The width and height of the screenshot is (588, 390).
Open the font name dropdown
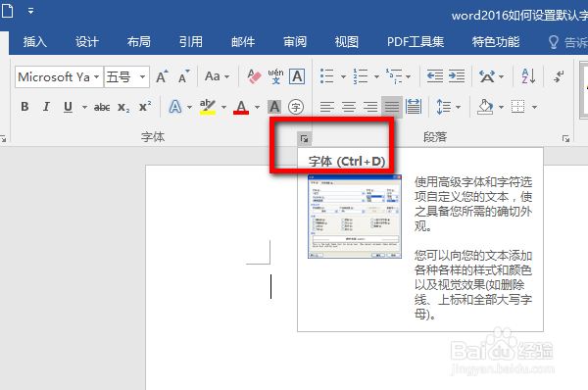(97, 76)
